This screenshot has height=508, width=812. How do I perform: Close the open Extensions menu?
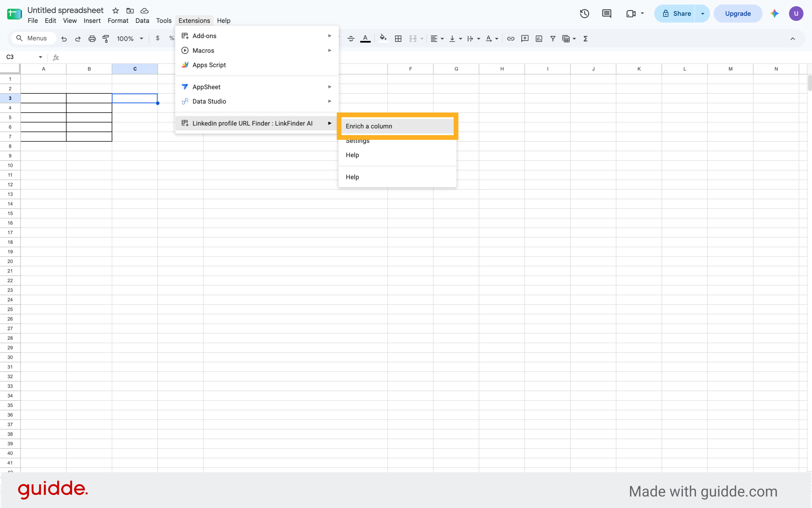[194, 21]
